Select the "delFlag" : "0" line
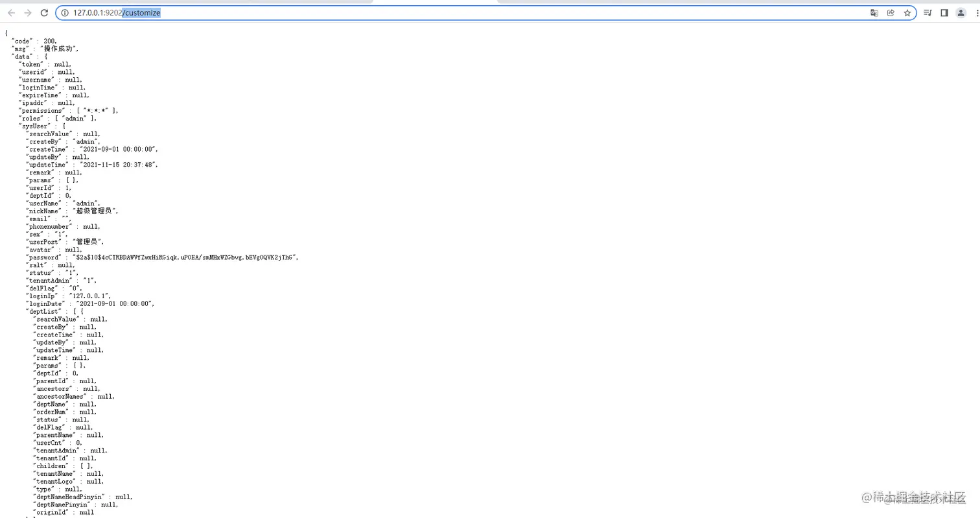The height and width of the screenshot is (518, 980). [54, 288]
